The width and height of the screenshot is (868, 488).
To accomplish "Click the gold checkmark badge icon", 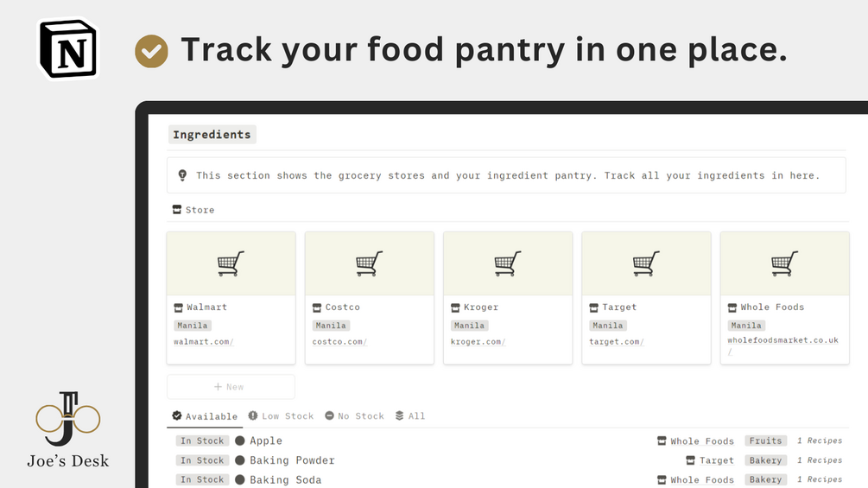I will 151,51.
